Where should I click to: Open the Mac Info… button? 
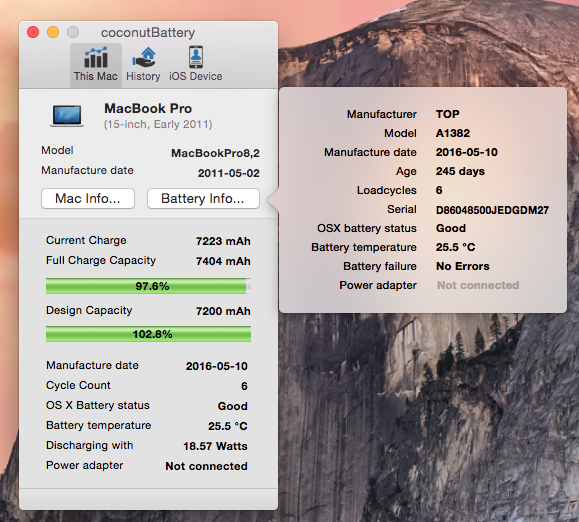pos(88,199)
